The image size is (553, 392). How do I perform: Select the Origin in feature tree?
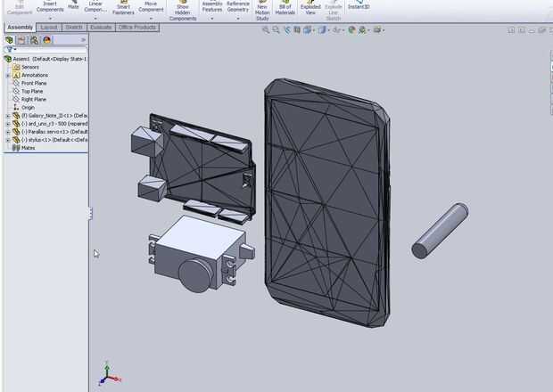point(23,108)
